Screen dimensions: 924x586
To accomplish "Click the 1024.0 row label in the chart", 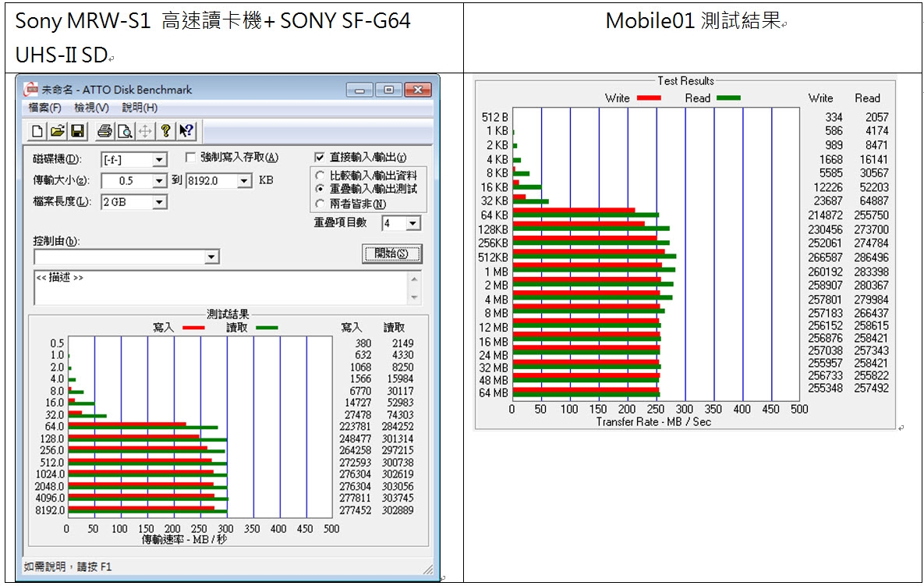I will (x=49, y=474).
